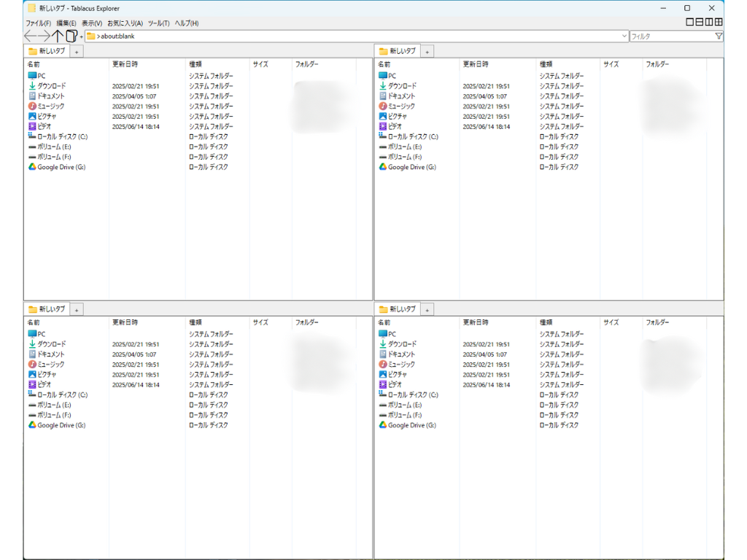Click the funnel filter icon

pyautogui.click(x=719, y=36)
